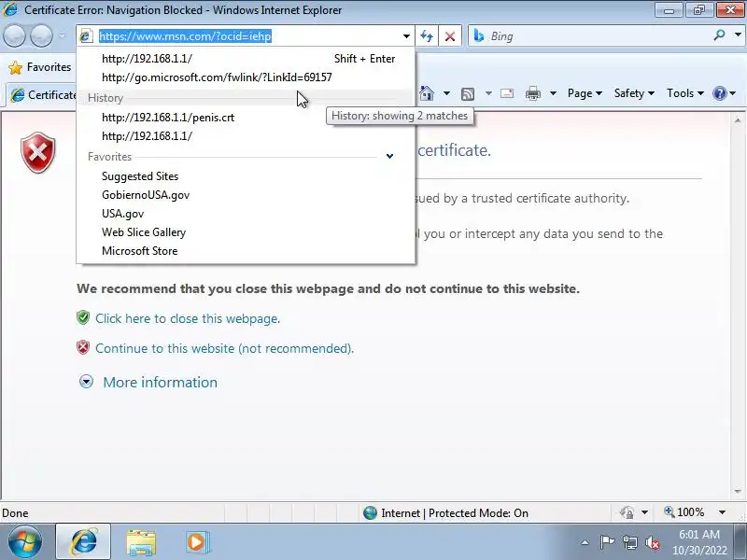Switch to the Certificate Error tab
The height and width of the screenshot is (560, 747).
42,95
